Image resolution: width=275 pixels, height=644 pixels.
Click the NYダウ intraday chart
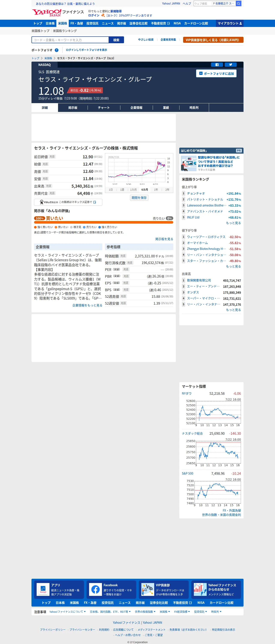point(218,413)
